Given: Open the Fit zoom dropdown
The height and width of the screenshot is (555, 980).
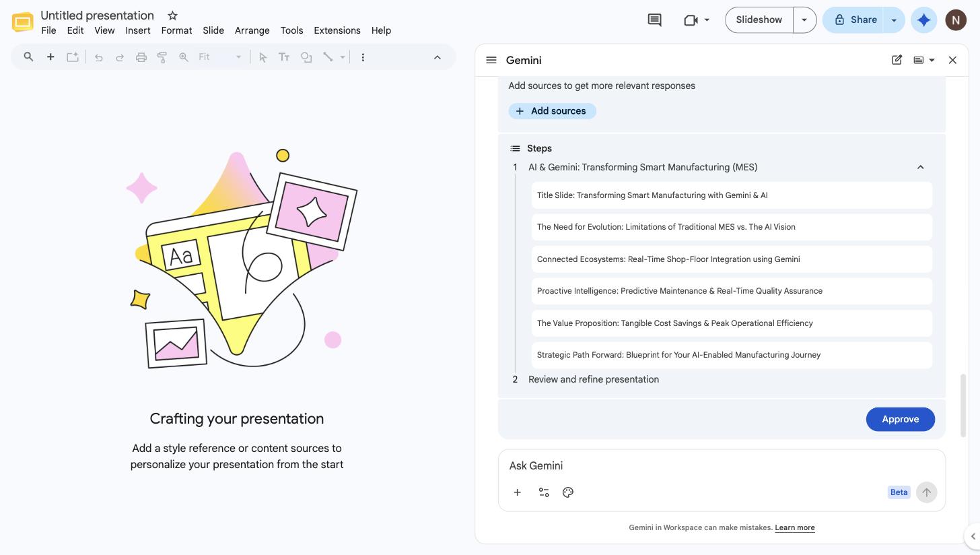Looking at the screenshot, I should coord(220,57).
